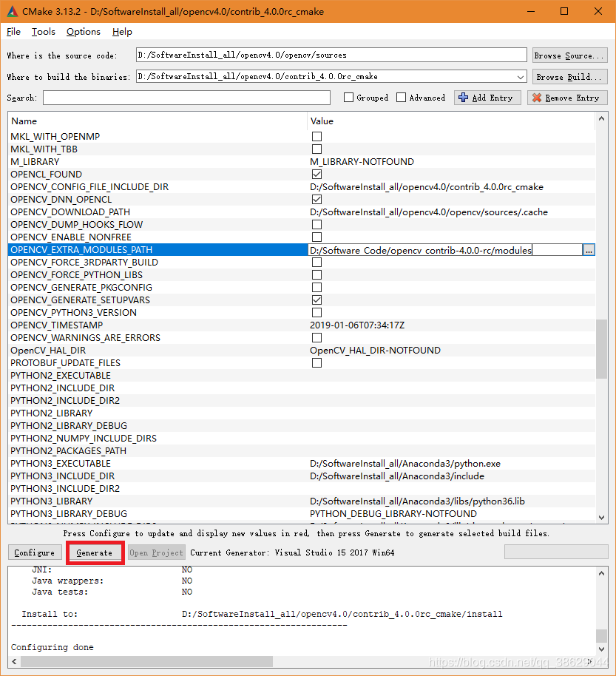Check the MKL_WITH_OPENMP checkbox
Screen dimensions: 616x676
317,137
